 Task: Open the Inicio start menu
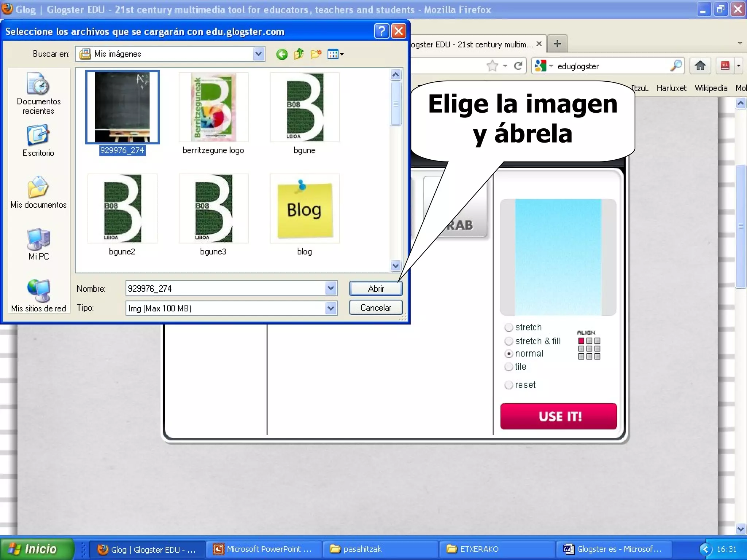coord(36,549)
